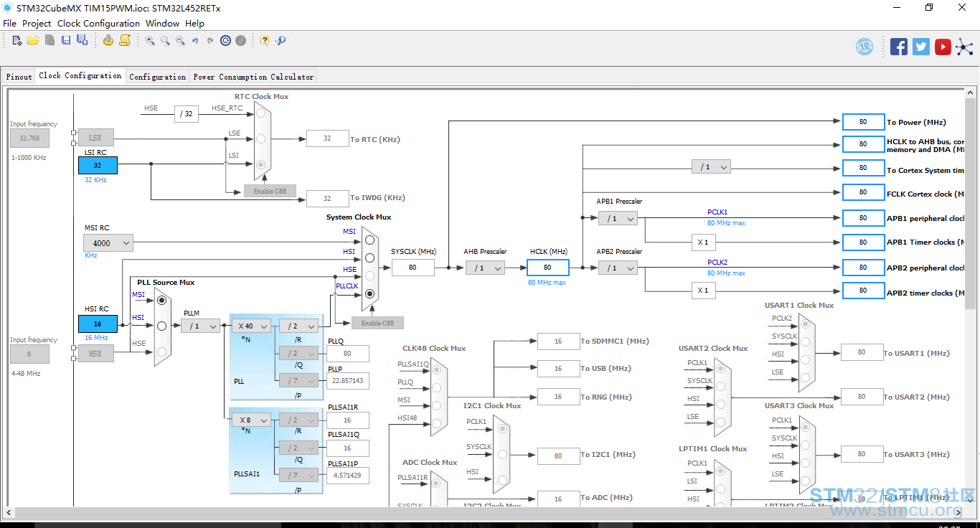980x528 pixels.
Task: Click the 10 years badge icon
Action: (864, 47)
